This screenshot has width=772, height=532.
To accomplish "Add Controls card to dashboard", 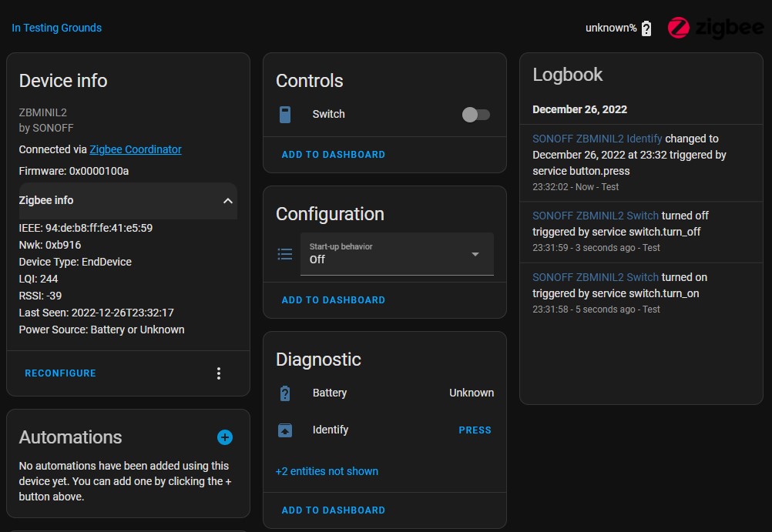I will click(x=334, y=155).
